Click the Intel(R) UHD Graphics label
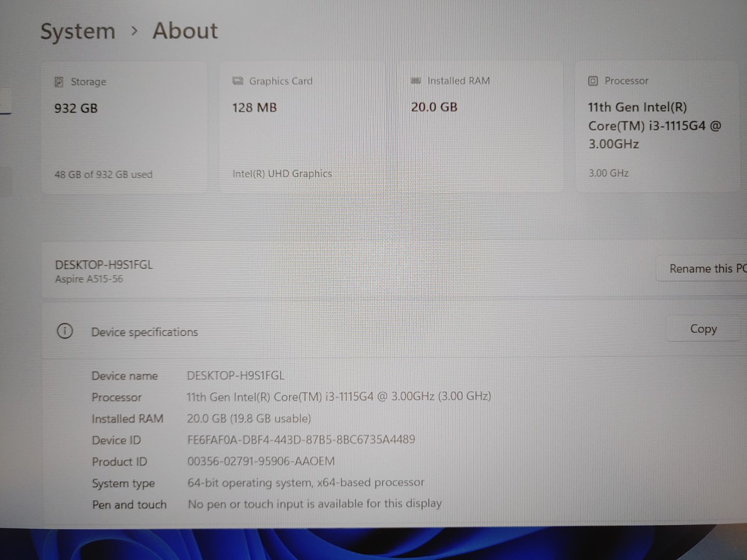Viewport: 747px width, 560px height. pyautogui.click(x=282, y=174)
